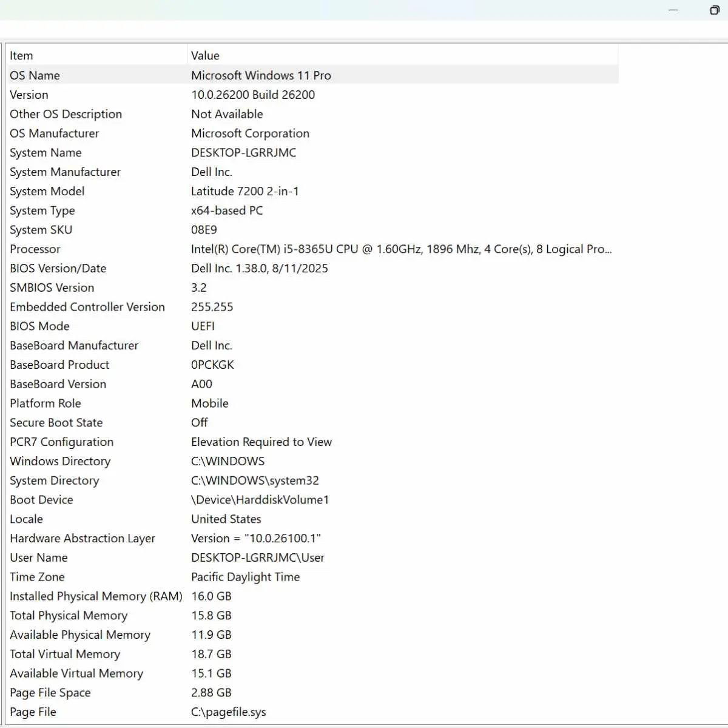Click the C:\WINDOWS\system32 value
The width and height of the screenshot is (728, 728).
(x=255, y=480)
